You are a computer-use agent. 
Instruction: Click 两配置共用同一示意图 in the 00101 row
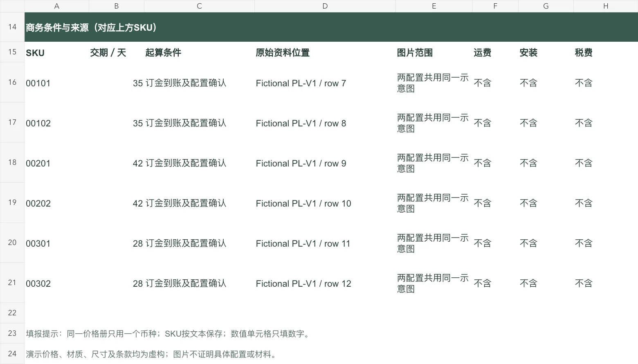(434, 83)
